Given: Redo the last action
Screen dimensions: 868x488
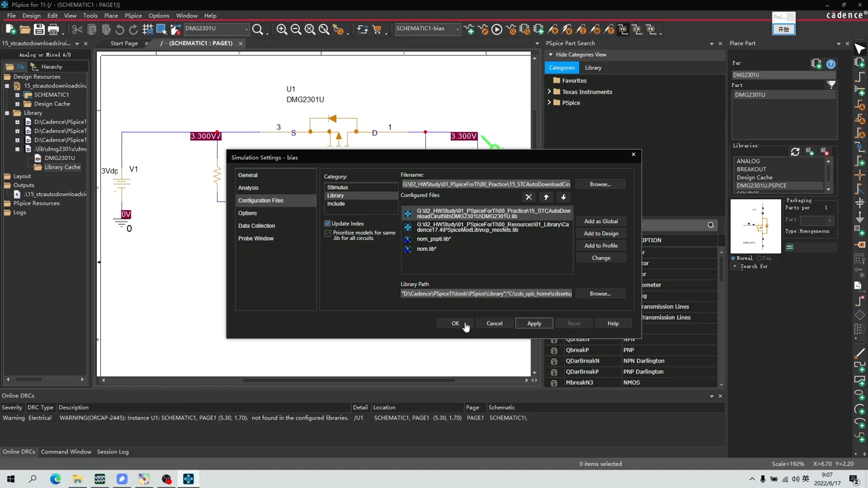Looking at the screenshot, I should coord(134,29).
